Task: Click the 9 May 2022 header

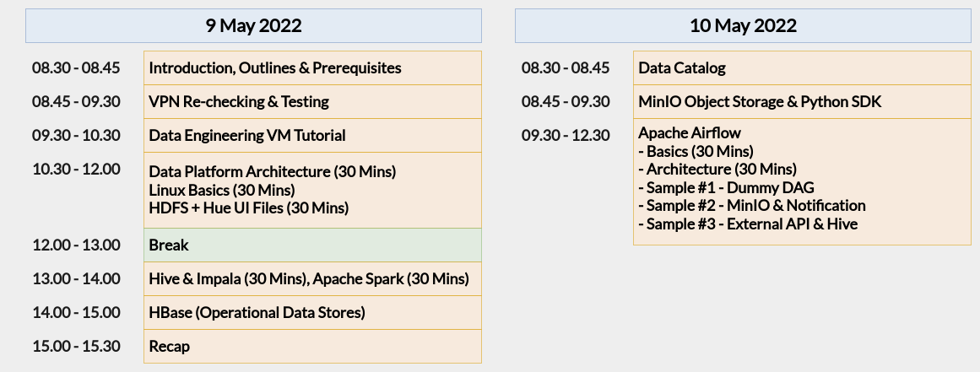Action: (253, 25)
